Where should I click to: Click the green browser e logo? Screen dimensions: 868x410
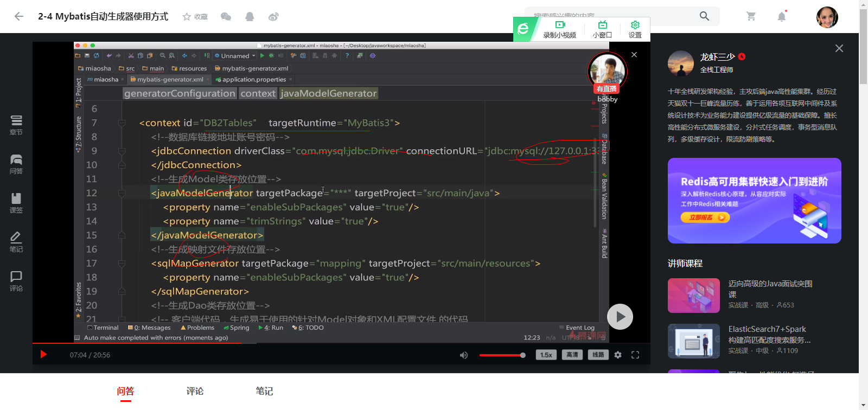click(523, 29)
